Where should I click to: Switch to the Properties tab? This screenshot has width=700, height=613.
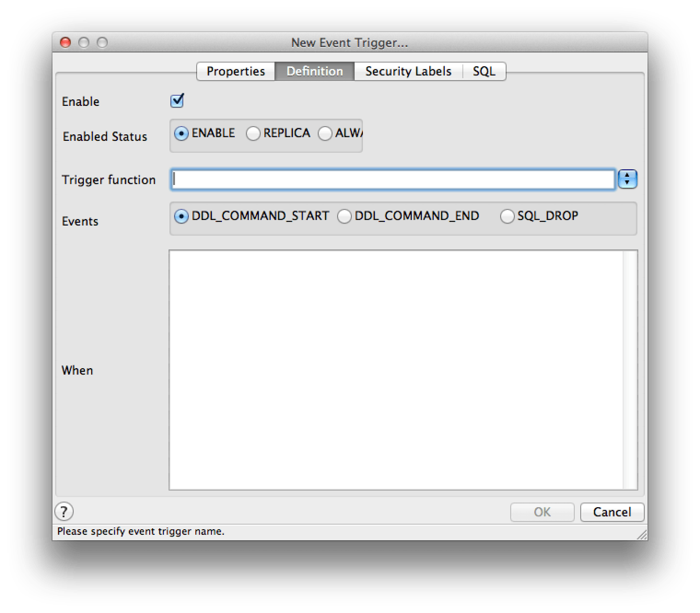click(236, 71)
